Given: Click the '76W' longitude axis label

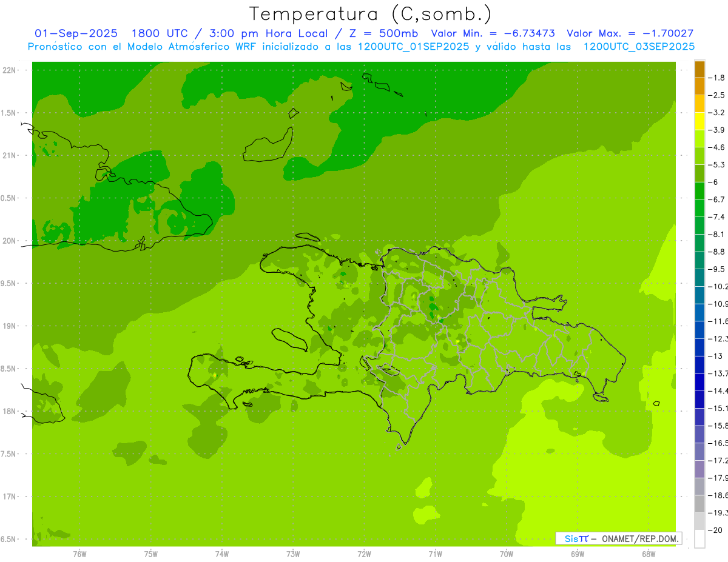Looking at the screenshot, I should (79, 554).
